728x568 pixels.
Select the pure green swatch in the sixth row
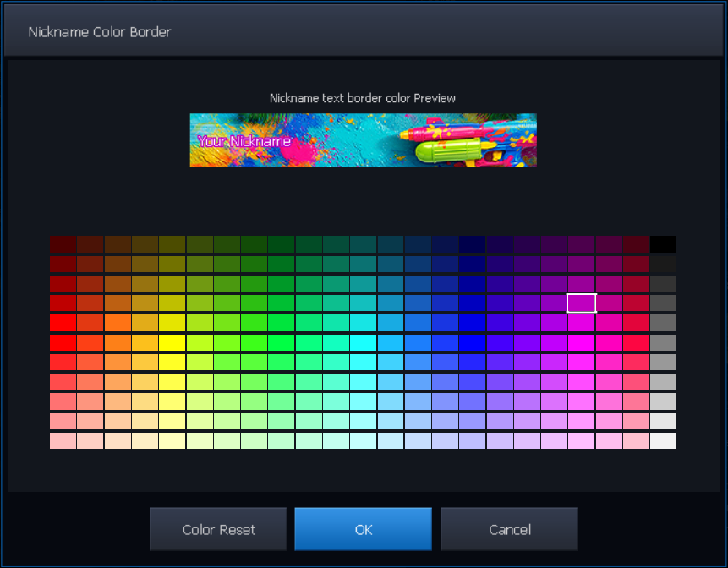pyautogui.click(x=281, y=342)
